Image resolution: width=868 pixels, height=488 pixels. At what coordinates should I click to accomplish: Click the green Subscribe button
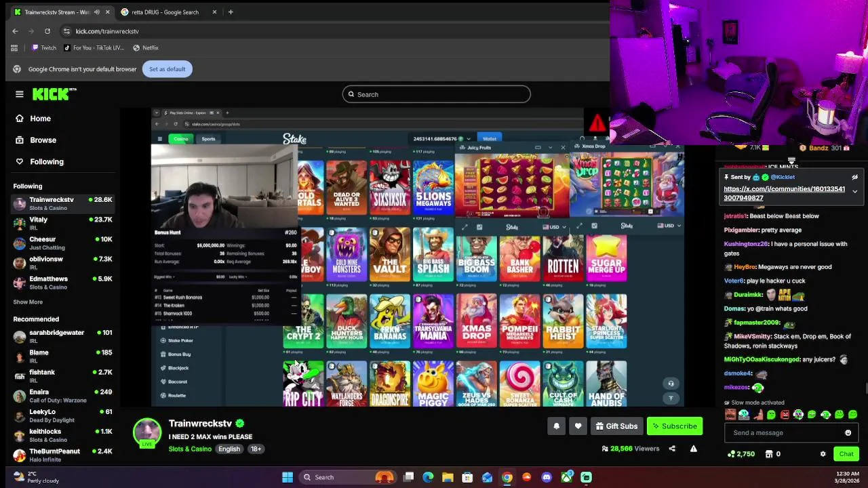(674, 426)
